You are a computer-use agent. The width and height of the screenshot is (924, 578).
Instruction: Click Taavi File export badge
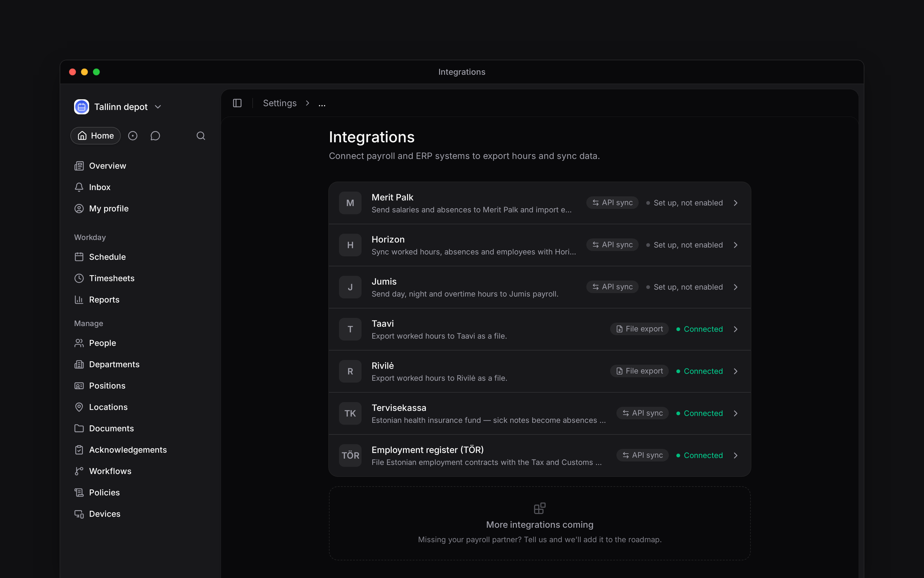click(x=639, y=329)
